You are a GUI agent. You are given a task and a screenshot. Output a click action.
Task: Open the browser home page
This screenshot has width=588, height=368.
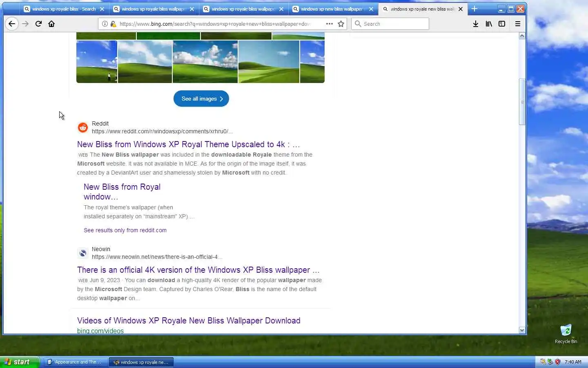pos(51,24)
